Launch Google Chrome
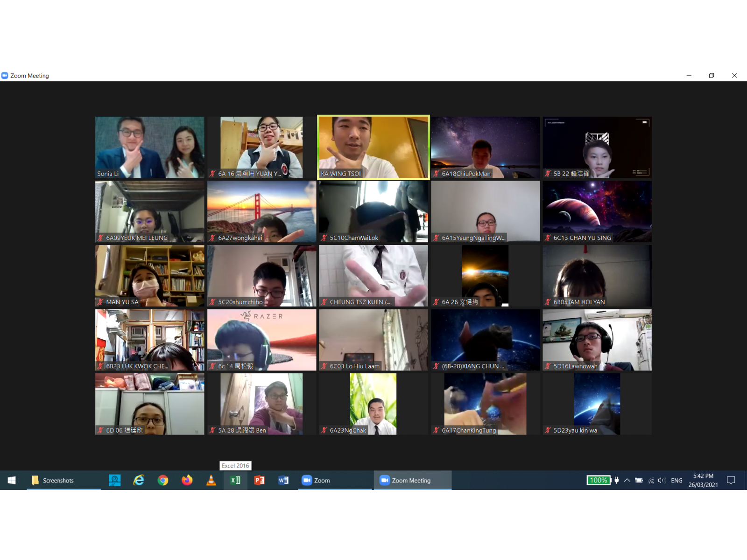The width and height of the screenshot is (747, 560). 162,480
